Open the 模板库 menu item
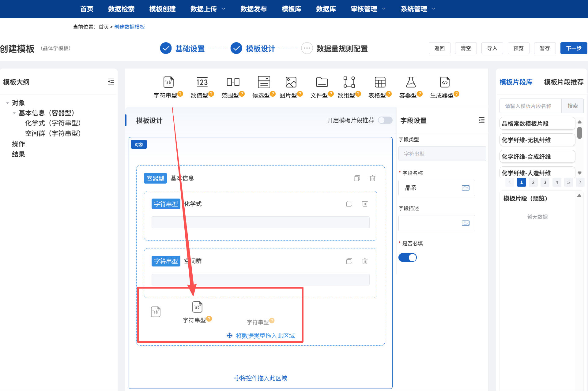This screenshot has height=391, width=588. [291, 9]
